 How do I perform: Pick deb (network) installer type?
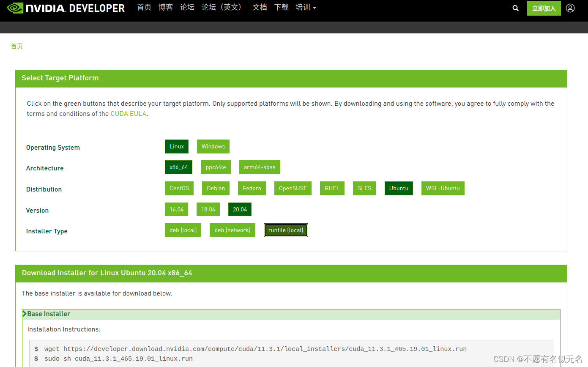point(232,230)
